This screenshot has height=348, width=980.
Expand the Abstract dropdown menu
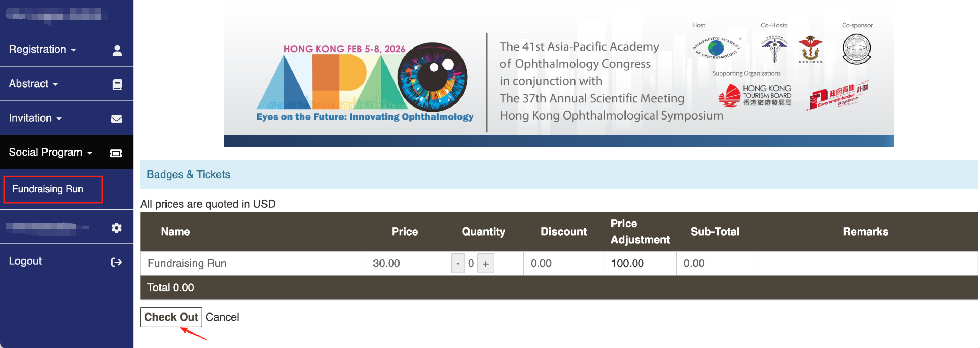[x=33, y=84]
